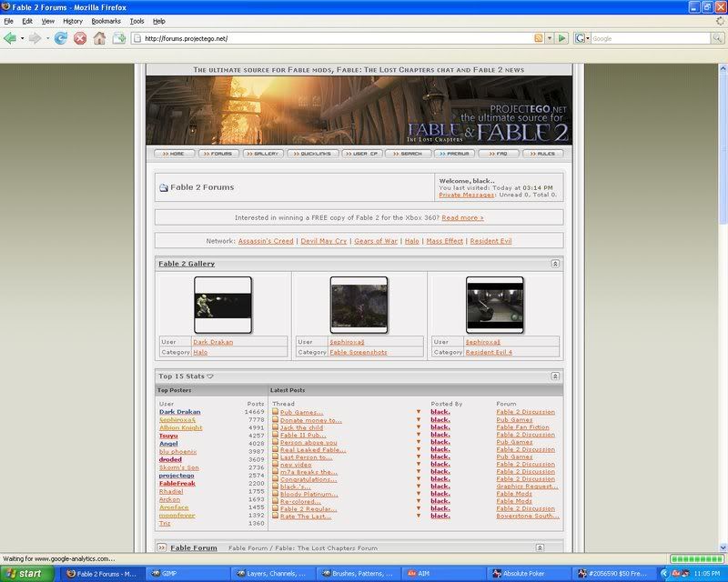The width and height of the screenshot is (728, 582).
Task: Open the Firefox Home page icon
Action: tap(99, 38)
